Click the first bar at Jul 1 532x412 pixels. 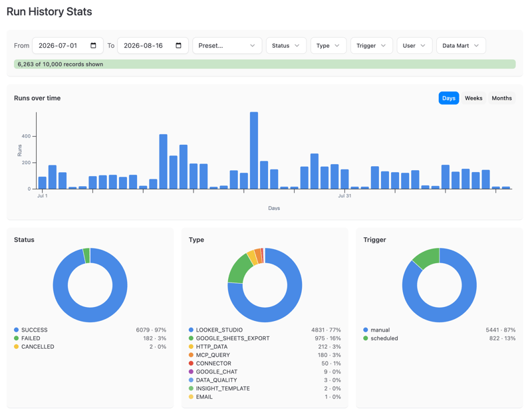coord(43,183)
